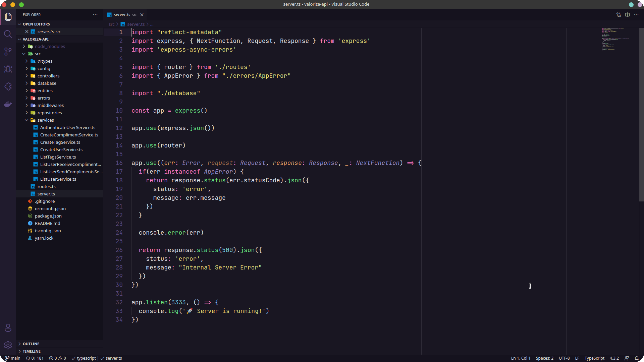Open ormconfig.json from the file tree
Screen dimensions: 644x362
pos(50,208)
